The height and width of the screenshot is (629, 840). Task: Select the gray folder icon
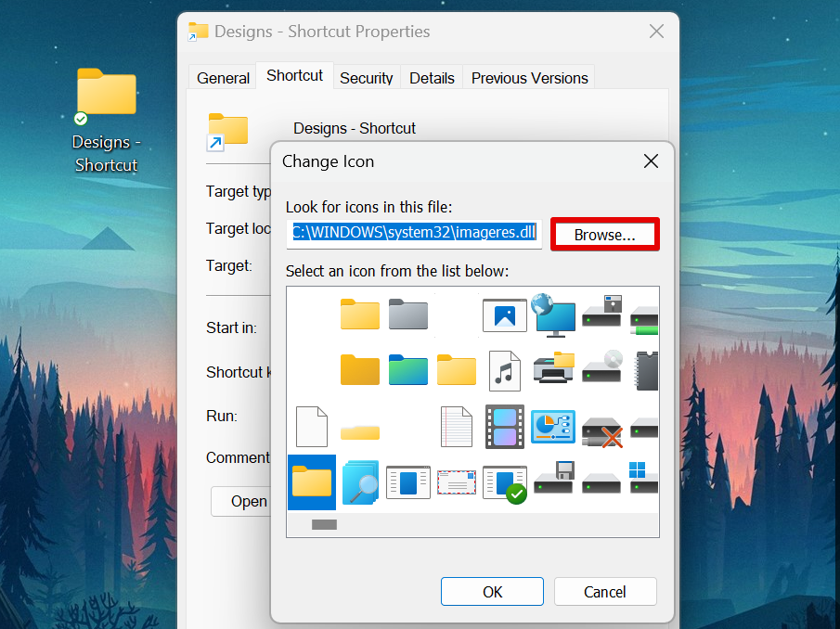pos(408,314)
